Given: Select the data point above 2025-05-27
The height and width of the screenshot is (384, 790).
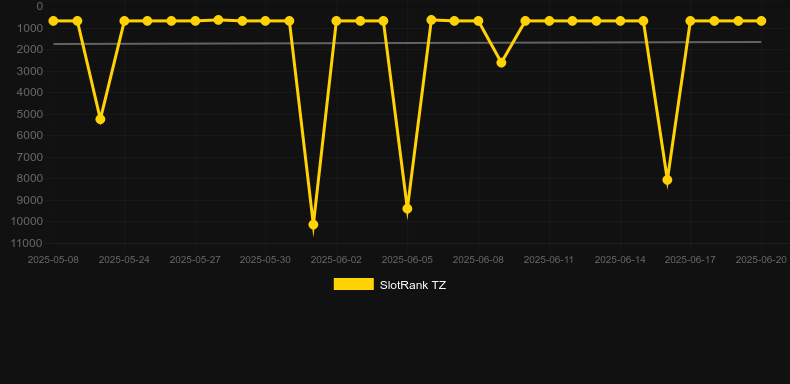Looking at the screenshot, I should (x=195, y=21).
